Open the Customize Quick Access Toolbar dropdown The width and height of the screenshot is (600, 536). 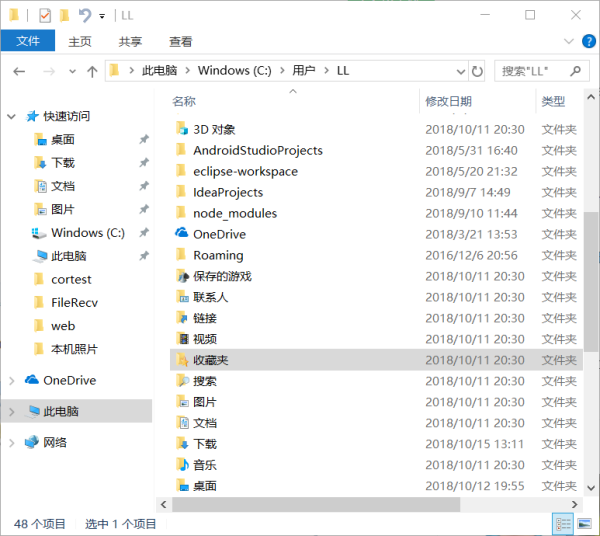pyautogui.click(x=102, y=16)
